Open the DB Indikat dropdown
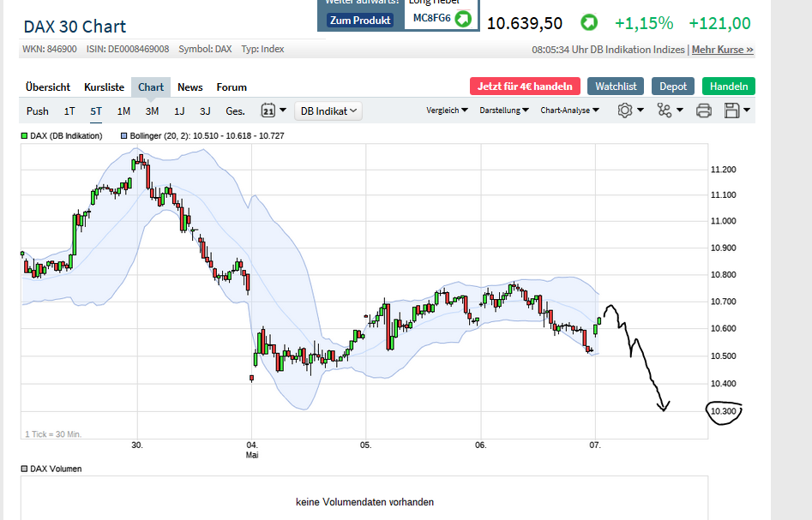 (328, 111)
